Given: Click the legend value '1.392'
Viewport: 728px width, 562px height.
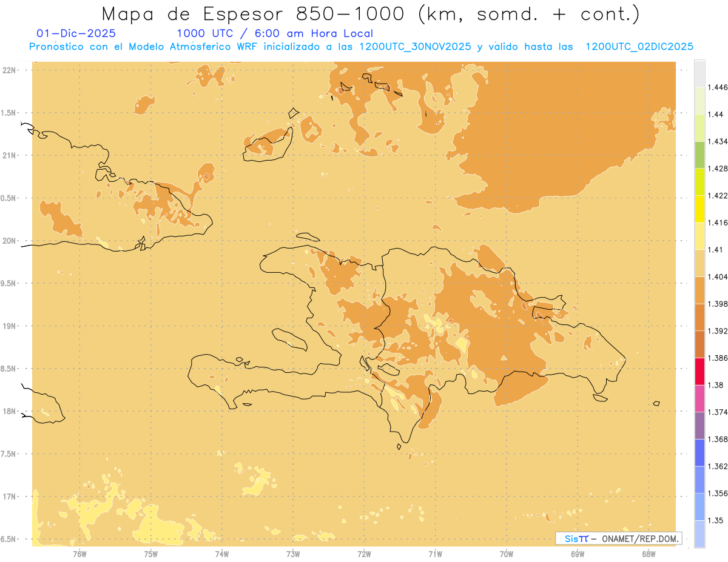Looking at the screenshot, I should pos(718,331).
